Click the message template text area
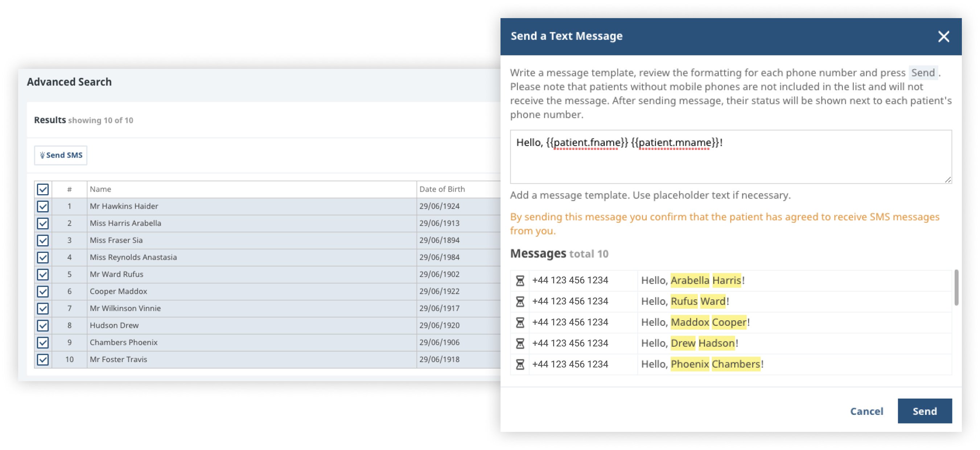Screen dimensions: 980x450 [723, 160]
